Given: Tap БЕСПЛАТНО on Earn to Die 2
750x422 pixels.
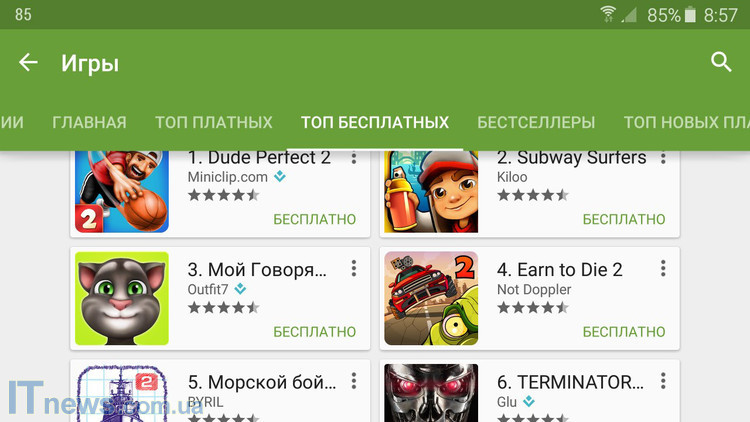Looking at the screenshot, I should 624,332.
